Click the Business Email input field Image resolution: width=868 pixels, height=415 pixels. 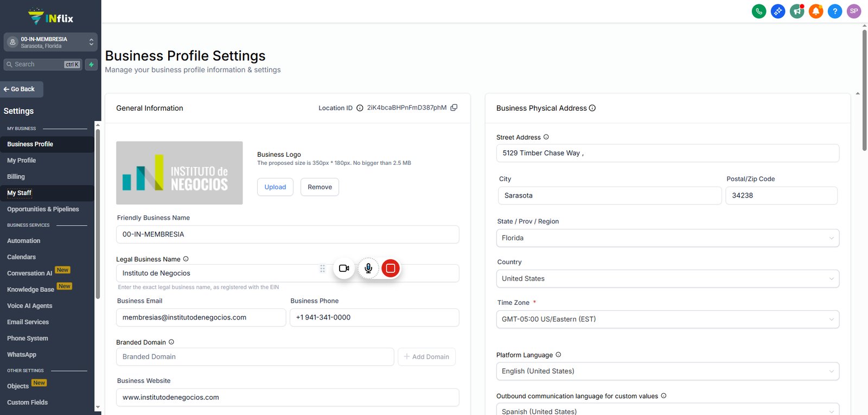(201, 317)
